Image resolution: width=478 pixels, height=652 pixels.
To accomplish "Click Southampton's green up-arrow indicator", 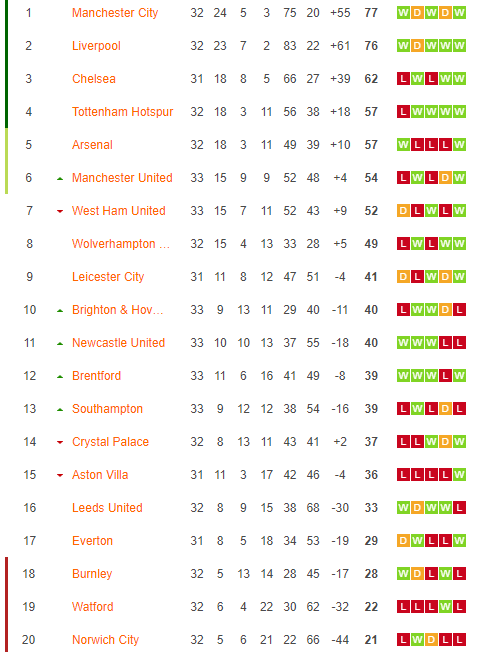I will pos(60,410).
